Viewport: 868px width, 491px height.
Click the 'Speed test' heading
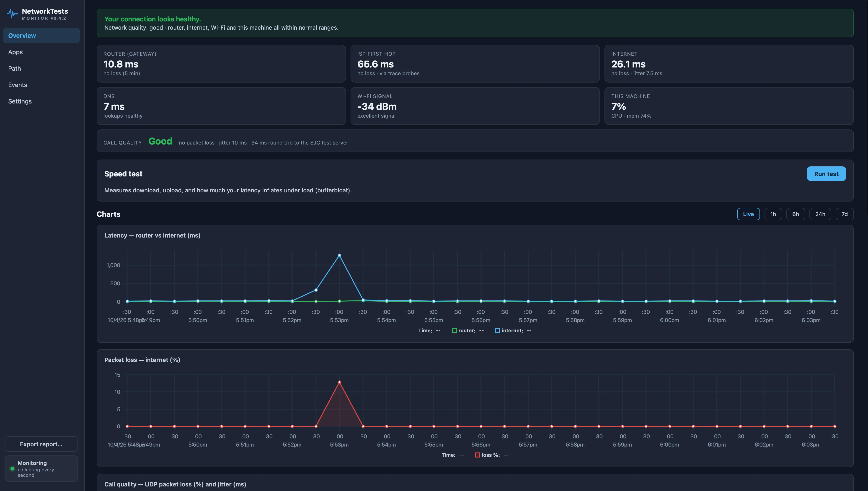123,174
